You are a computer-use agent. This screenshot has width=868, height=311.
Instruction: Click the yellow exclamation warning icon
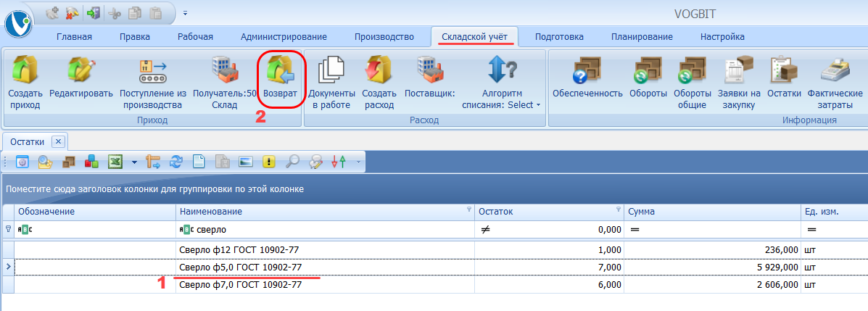(x=268, y=162)
